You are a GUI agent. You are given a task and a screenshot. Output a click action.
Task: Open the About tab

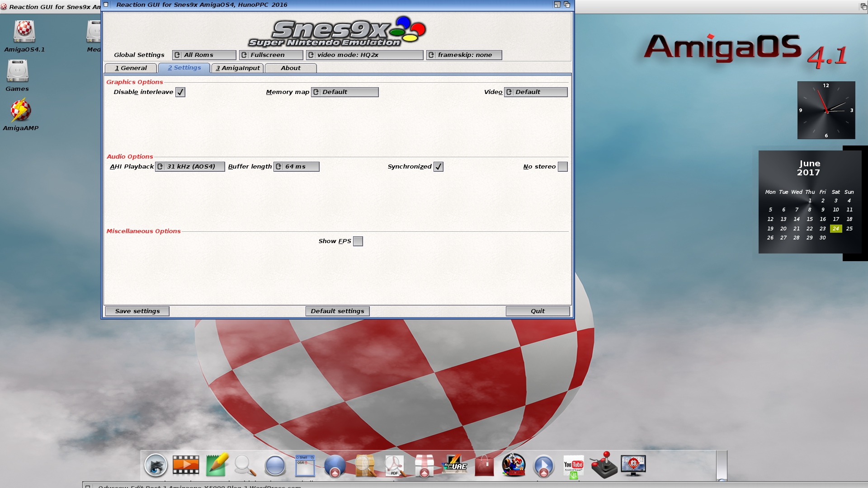click(291, 68)
